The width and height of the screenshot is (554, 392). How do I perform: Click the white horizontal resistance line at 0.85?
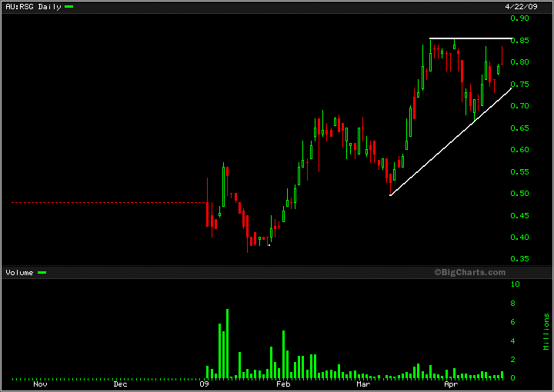[471, 38]
